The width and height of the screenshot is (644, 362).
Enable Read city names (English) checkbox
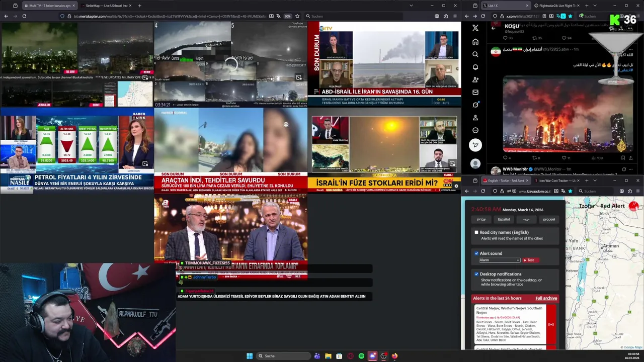[x=476, y=232]
